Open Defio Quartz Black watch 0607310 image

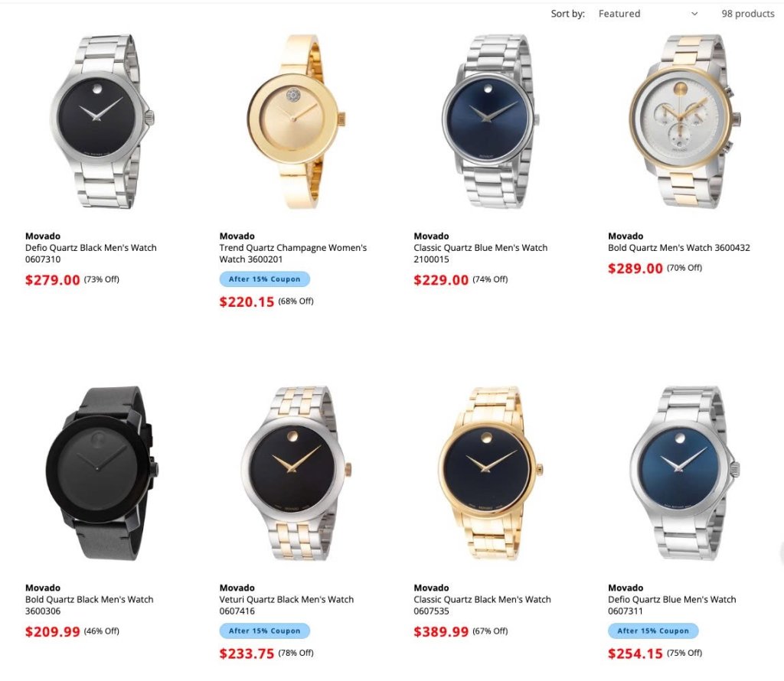pyautogui.click(x=102, y=122)
